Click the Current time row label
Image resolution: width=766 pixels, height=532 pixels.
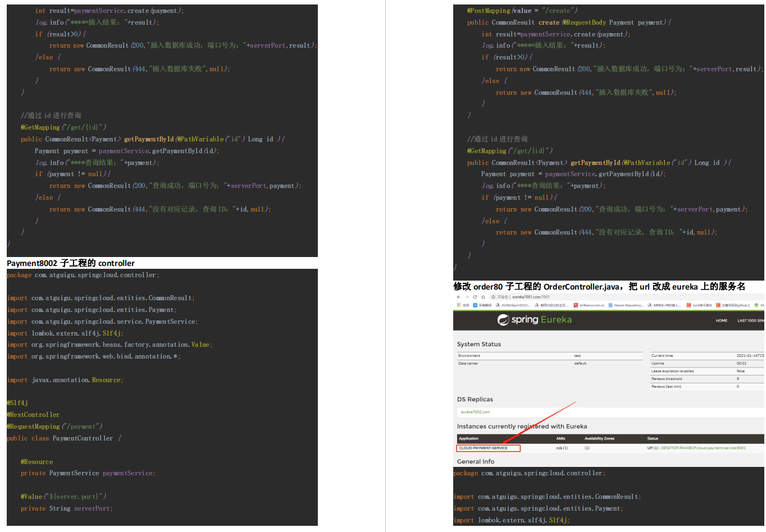[662, 356]
